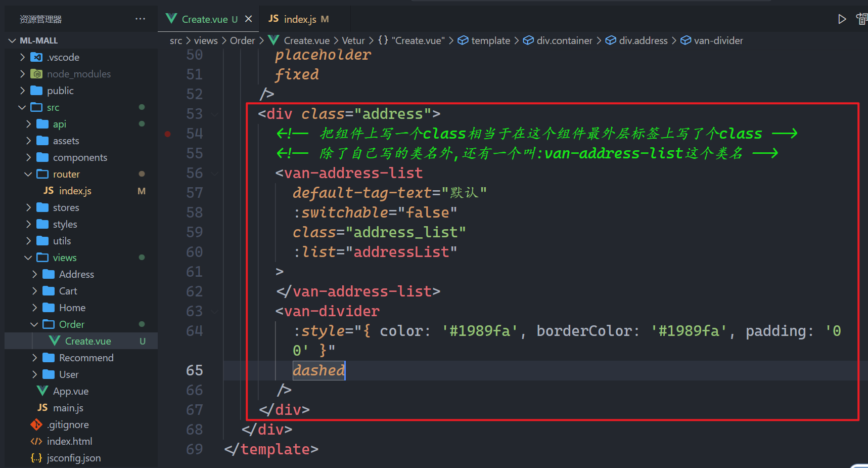Expand the Cart folder
The image size is (868, 468).
pos(34,291)
